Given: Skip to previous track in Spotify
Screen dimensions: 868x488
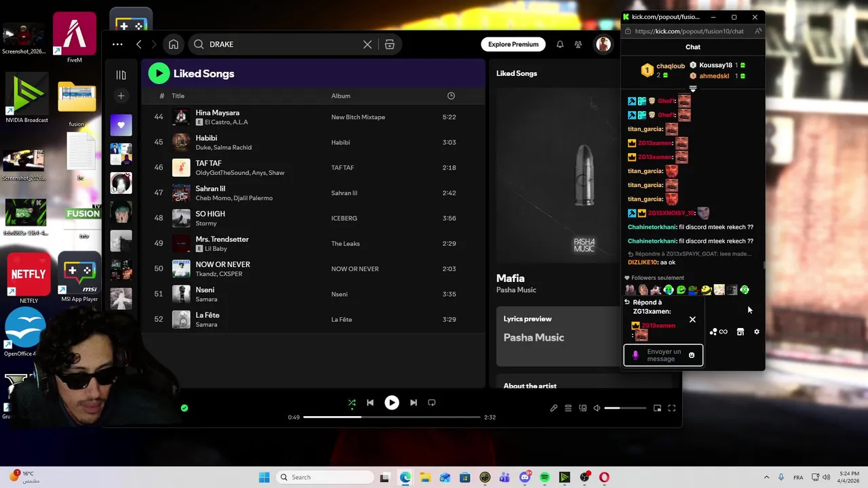Looking at the screenshot, I should click(370, 403).
